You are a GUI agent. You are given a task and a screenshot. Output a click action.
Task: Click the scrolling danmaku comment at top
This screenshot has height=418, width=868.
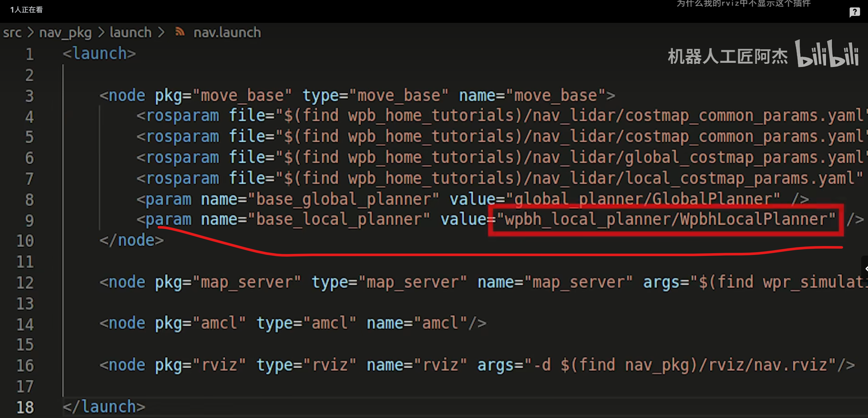743,3
